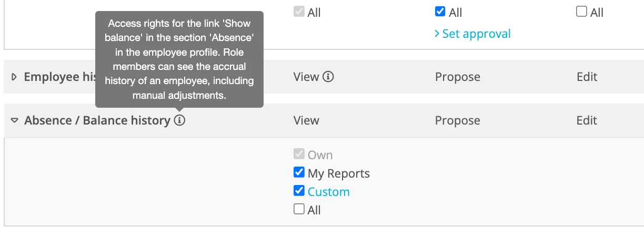Collapse the Absence / Balance history section triangle
The width and height of the screenshot is (644, 227).
click(14, 121)
